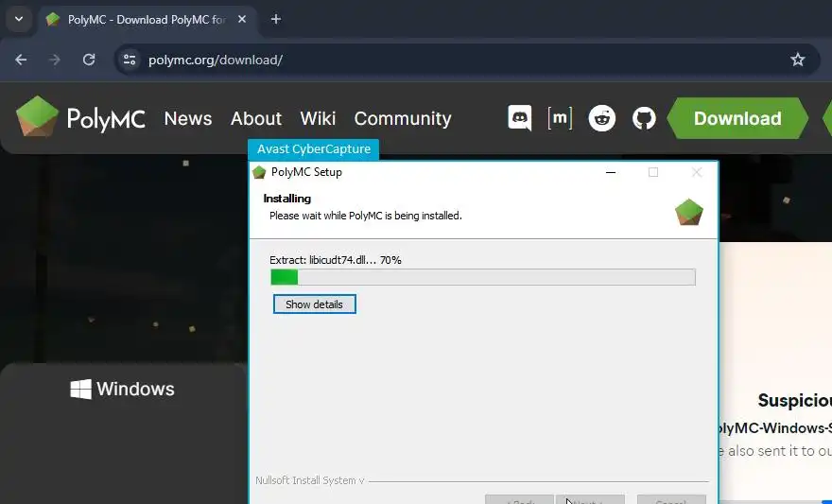View site information for polymc.org
Image resolution: width=832 pixels, height=504 pixels.
pos(130,60)
